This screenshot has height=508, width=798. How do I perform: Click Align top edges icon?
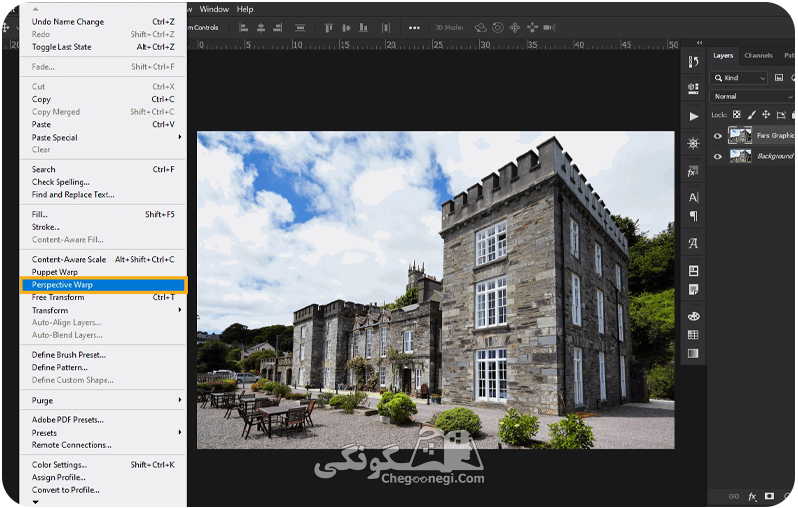(329, 27)
